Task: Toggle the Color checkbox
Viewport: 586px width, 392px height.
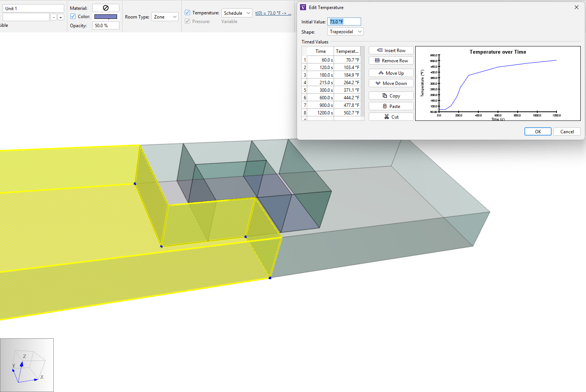Action: coord(73,16)
